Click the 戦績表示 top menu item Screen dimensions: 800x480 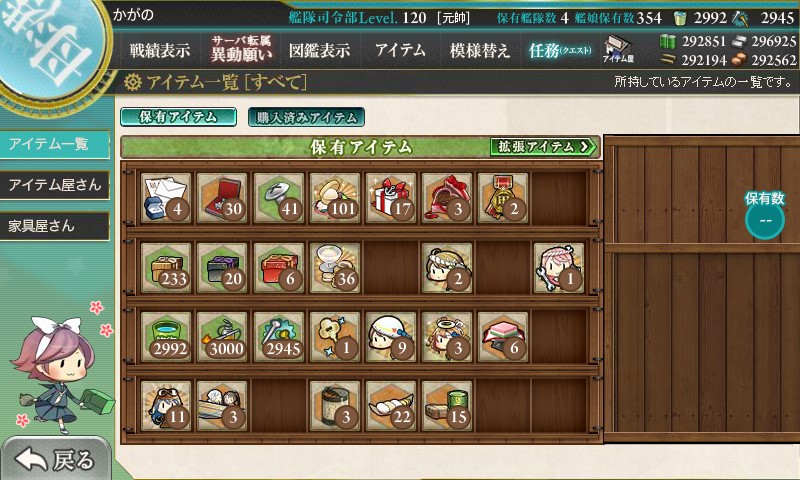160,50
